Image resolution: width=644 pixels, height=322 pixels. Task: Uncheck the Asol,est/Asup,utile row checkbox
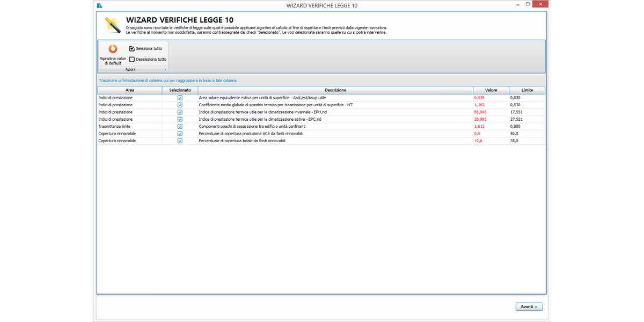point(180,98)
